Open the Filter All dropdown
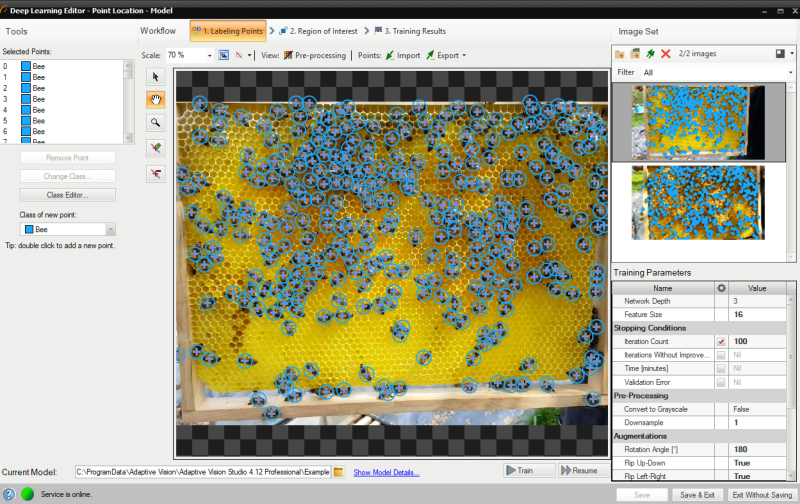Image resolution: width=800 pixels, height=504 pixels. pos(790,72)
